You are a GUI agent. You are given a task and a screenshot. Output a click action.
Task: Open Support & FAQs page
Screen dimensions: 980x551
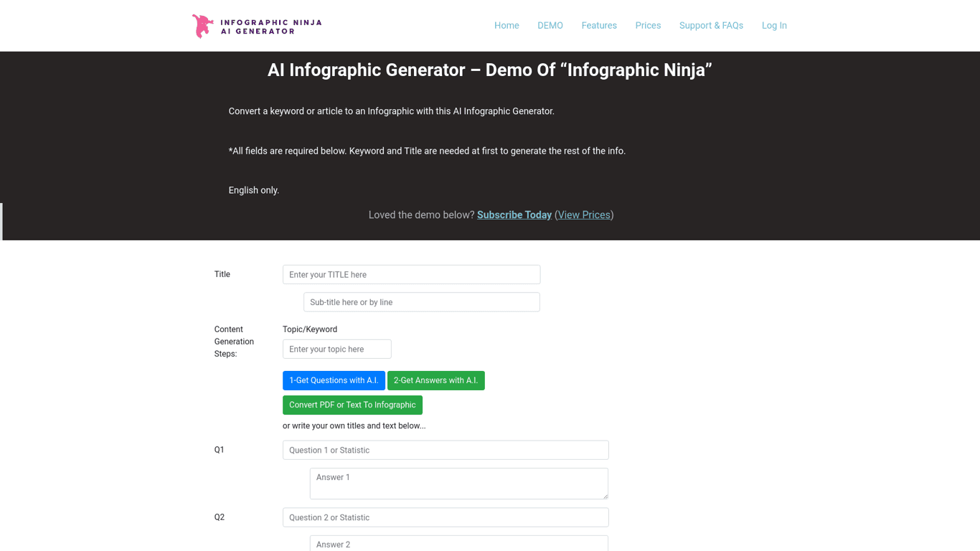pos(711,26)
